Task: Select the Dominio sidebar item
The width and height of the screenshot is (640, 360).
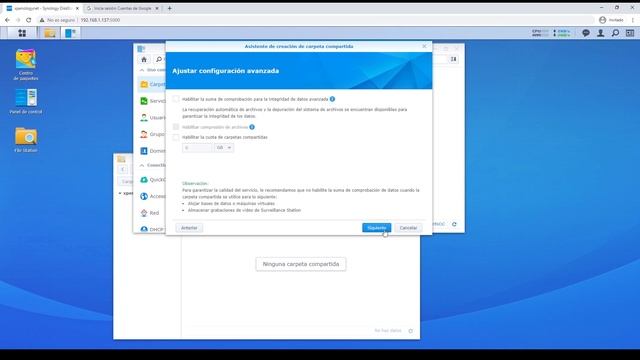Action: pyautogui.click(x=153, y=151)
